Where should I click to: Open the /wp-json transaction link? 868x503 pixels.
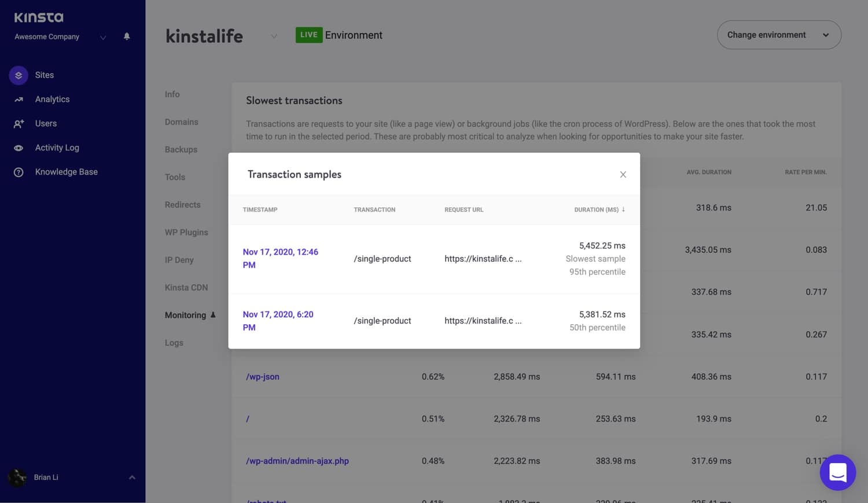[x=263, y=377]
